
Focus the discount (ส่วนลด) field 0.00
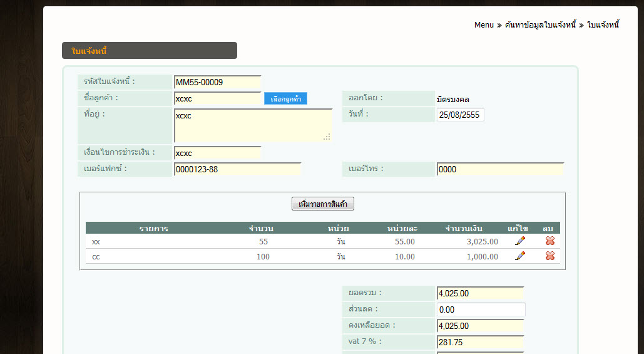pos(481,310)
